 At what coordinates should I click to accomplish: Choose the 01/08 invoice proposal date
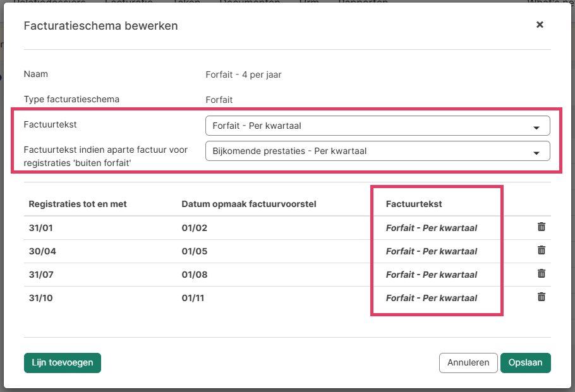pyautogui.click(x=193, y=275)
